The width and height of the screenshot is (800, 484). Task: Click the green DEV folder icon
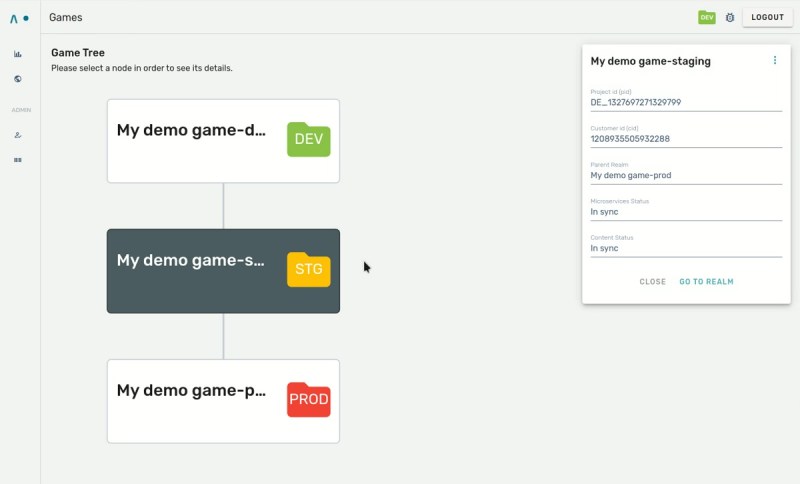[309, 139]
